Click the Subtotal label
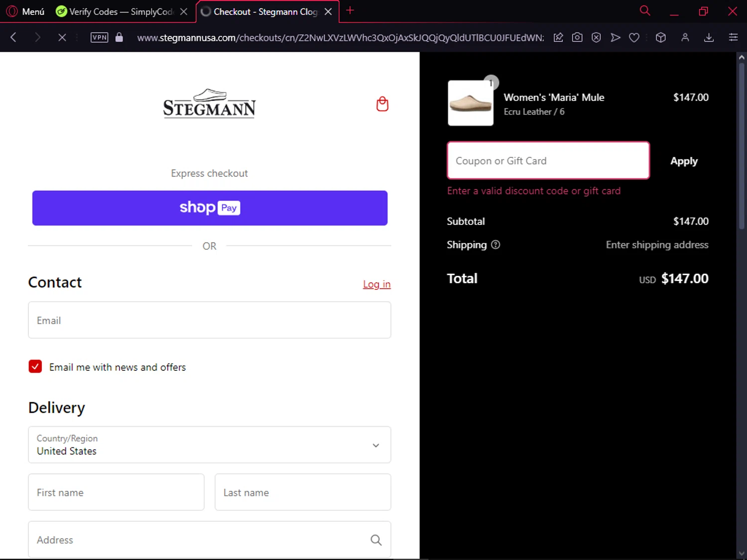This screenshot has height=560, width=747. (466, 221)
